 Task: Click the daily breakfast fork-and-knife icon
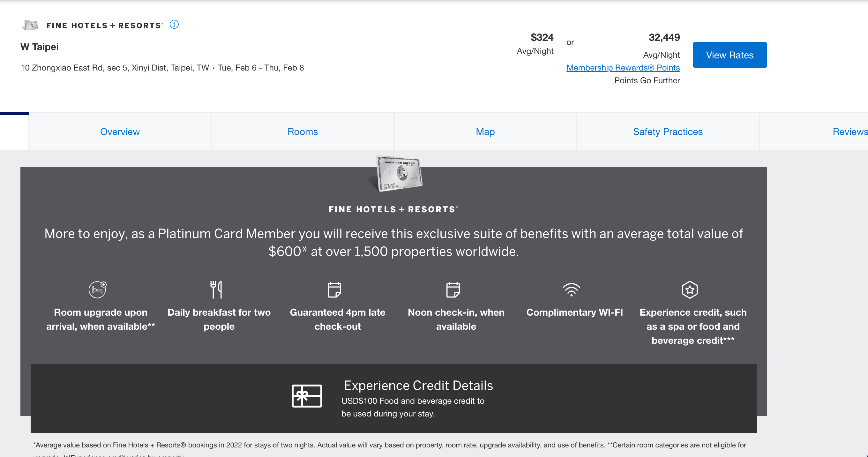click(x=216, y=289)
